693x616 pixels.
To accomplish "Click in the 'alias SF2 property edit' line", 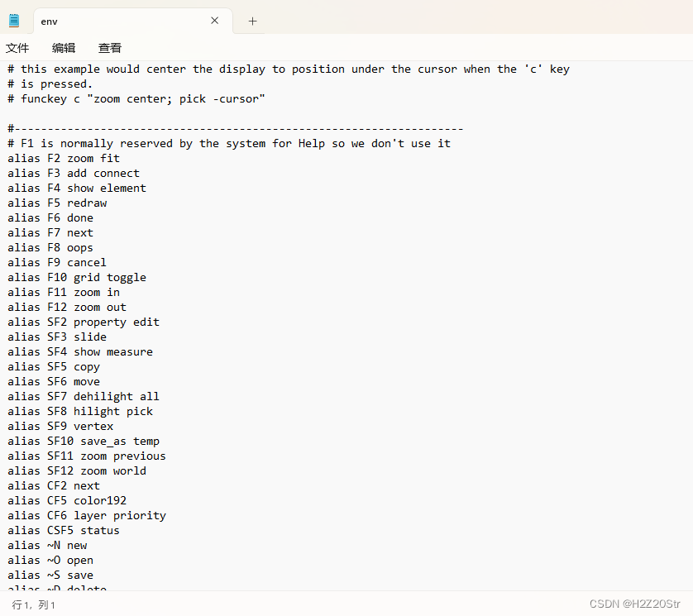I will 84,322.
